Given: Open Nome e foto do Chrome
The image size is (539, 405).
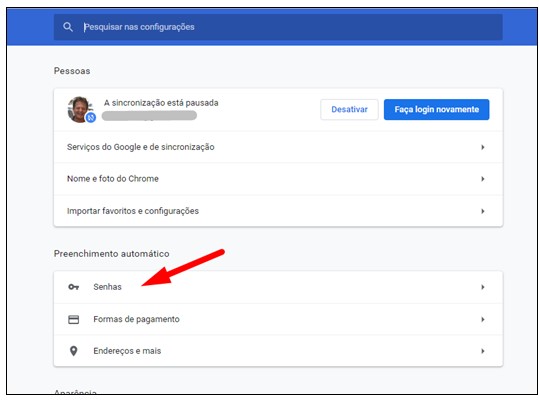Looking at the screenshot, I should [278, 179].
